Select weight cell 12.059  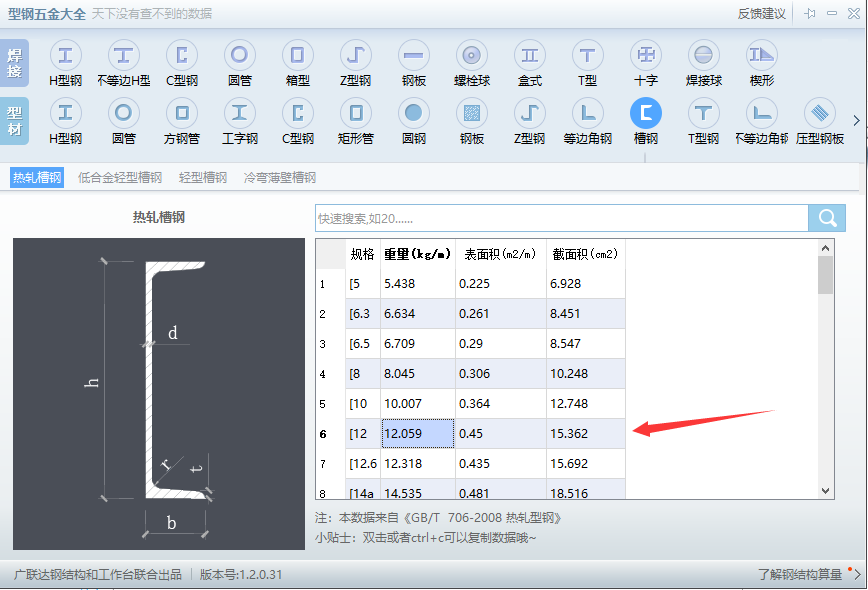(418, 433)
